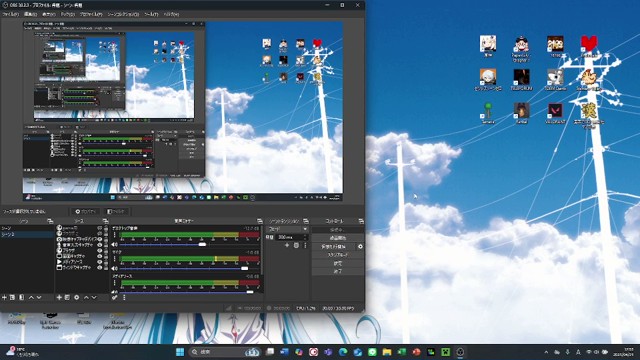Open マイク channel three-dot options menu
This screenshot has height=360, width=640.
[115, 259]
